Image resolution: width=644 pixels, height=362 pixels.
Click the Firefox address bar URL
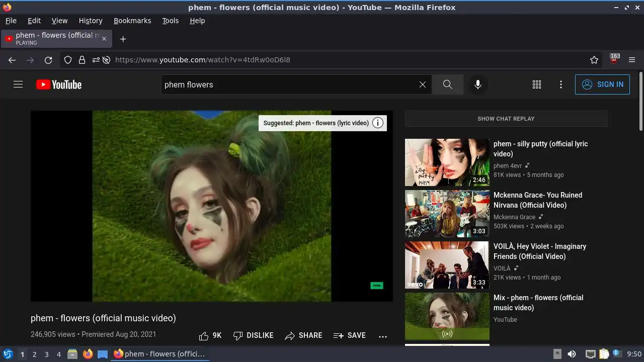(203, 60)
